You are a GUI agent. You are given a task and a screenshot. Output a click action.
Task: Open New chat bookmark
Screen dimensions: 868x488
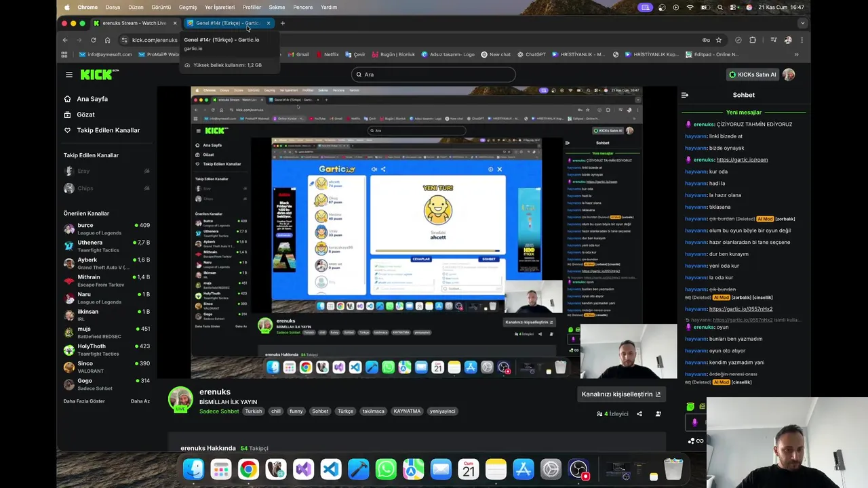click(496, 54)
